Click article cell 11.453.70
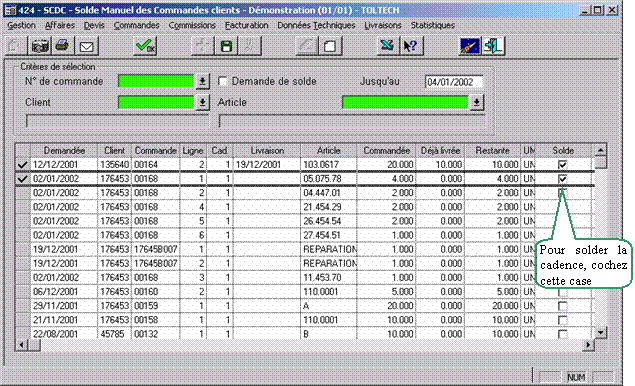 tap(328, 278)
